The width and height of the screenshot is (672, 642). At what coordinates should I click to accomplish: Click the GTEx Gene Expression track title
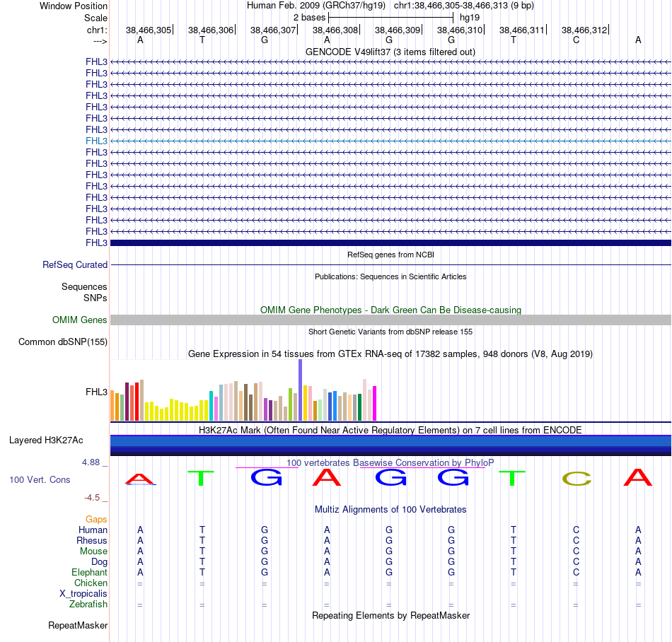[x=390, y=354]
